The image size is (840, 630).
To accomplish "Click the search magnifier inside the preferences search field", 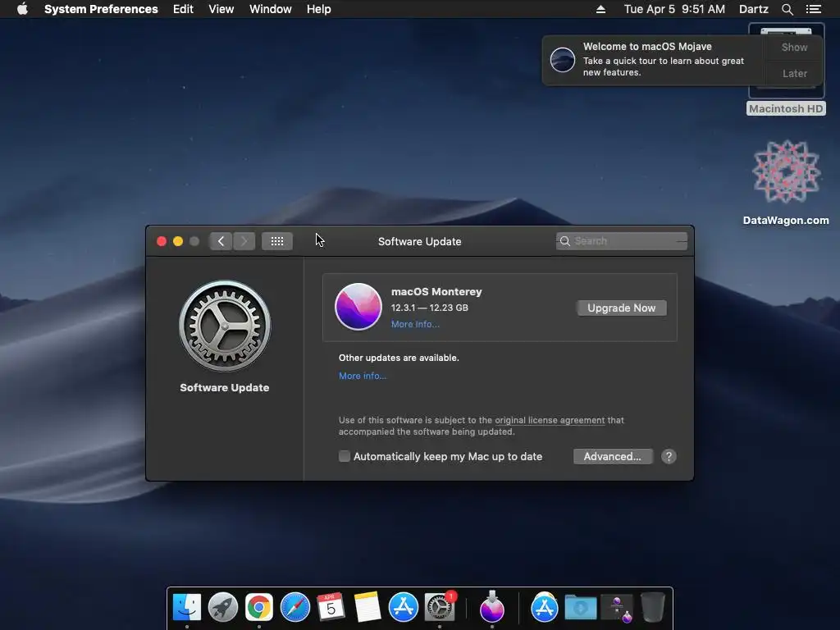I will click(x=564, y=241).
